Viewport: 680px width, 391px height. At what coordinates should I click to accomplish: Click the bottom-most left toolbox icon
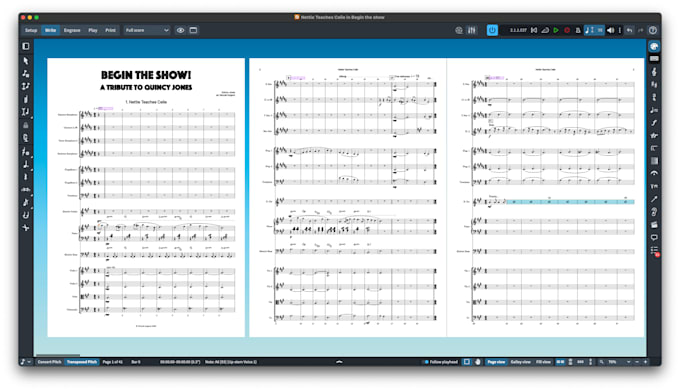pos(26,228)
